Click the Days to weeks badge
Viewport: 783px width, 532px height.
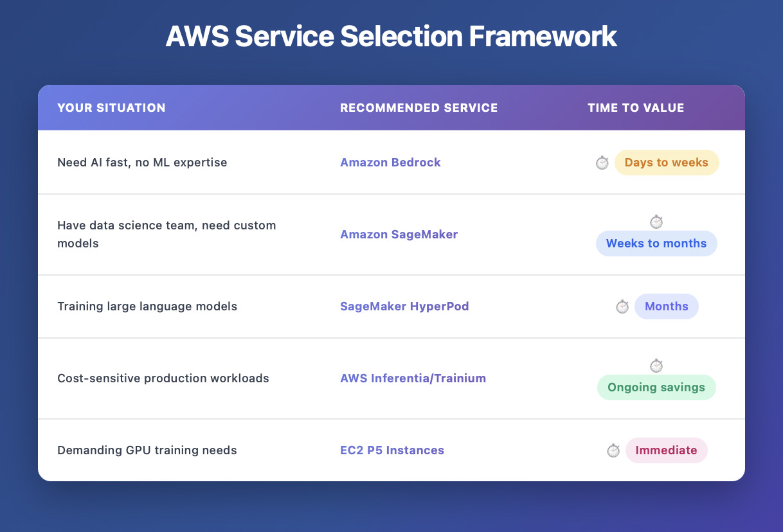[666, 163]
